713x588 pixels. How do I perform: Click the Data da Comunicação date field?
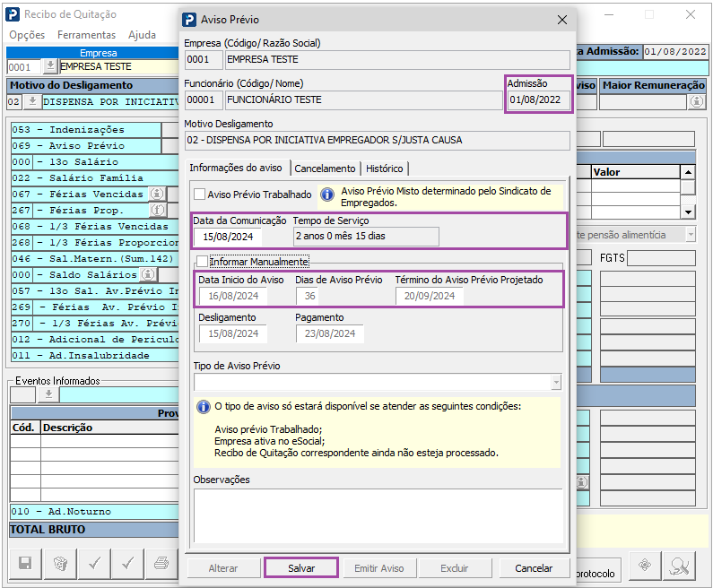[x=228, y=237]
